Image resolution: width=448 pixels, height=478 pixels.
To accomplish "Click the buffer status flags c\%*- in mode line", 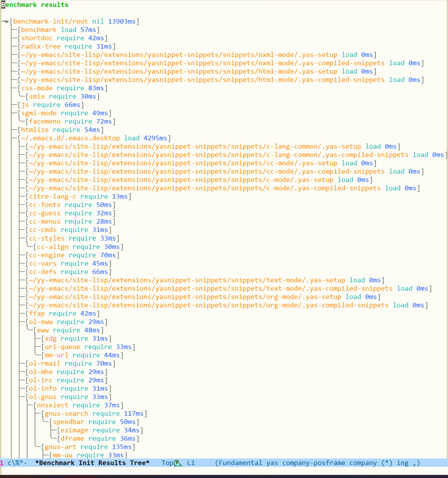I will [17, 463].
